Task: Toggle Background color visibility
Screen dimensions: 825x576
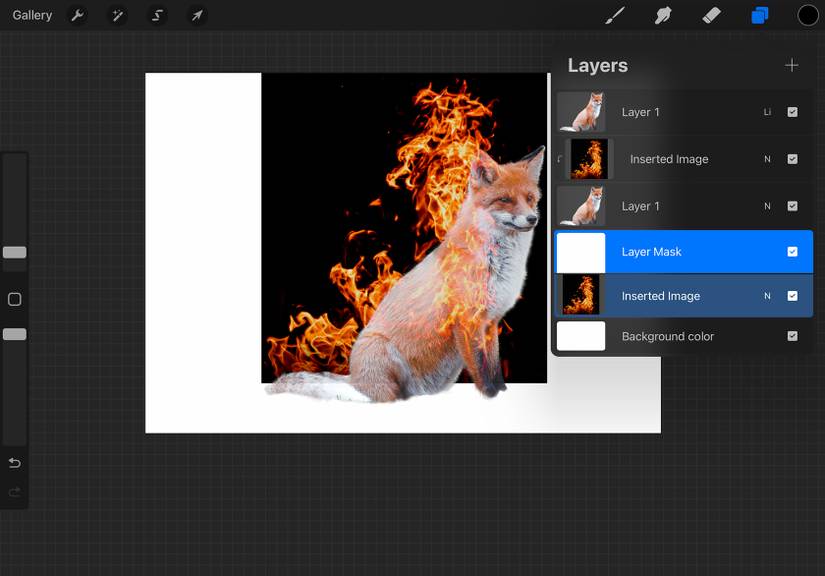Action: pos(792,336)
